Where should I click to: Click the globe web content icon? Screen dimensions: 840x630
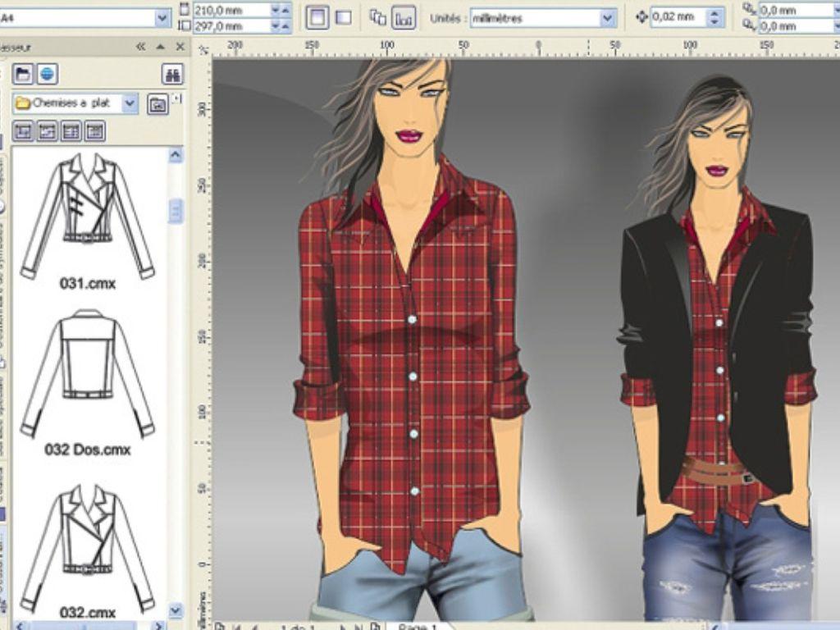48,75
